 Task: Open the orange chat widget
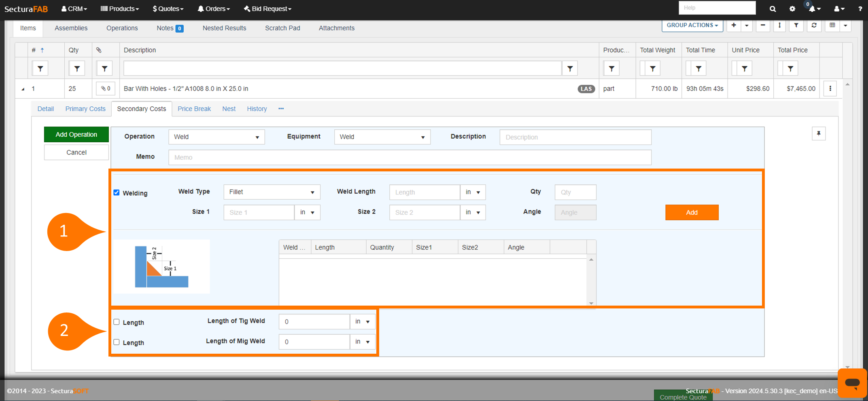(x=852, y=383)
